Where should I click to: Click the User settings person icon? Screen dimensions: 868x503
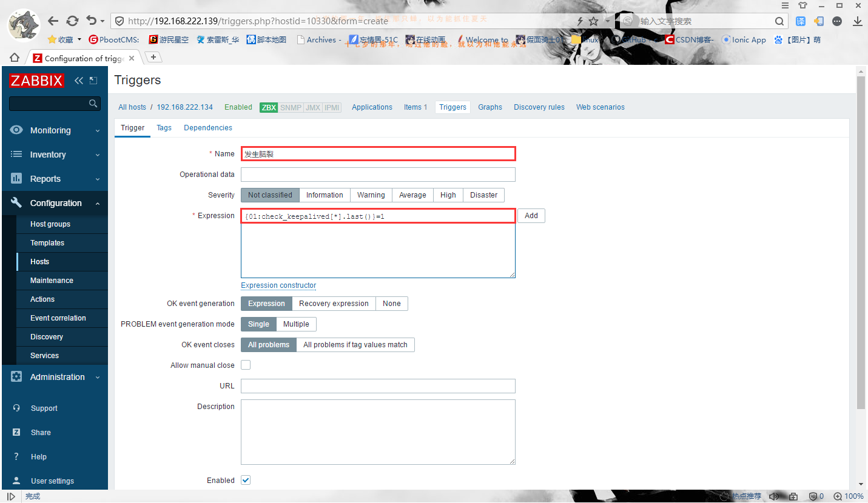pos(17,481)
